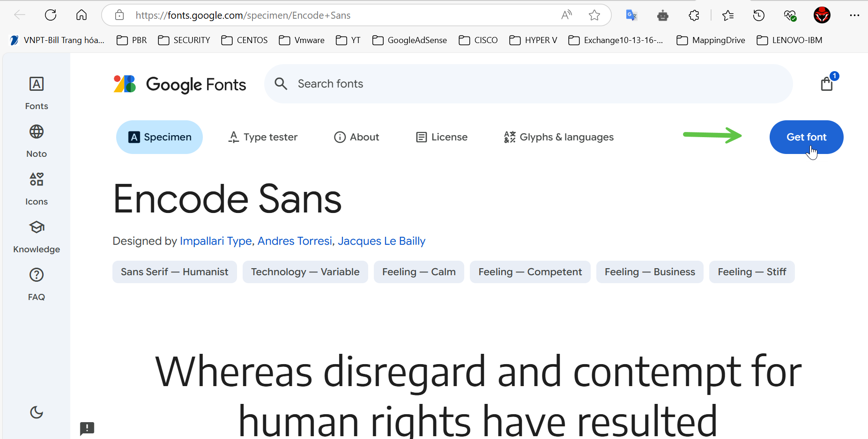The height and width of the screenshot is (439, 868).
Task: Open the SECURITY bookmarks folder
Action: (x=184, y=40)
